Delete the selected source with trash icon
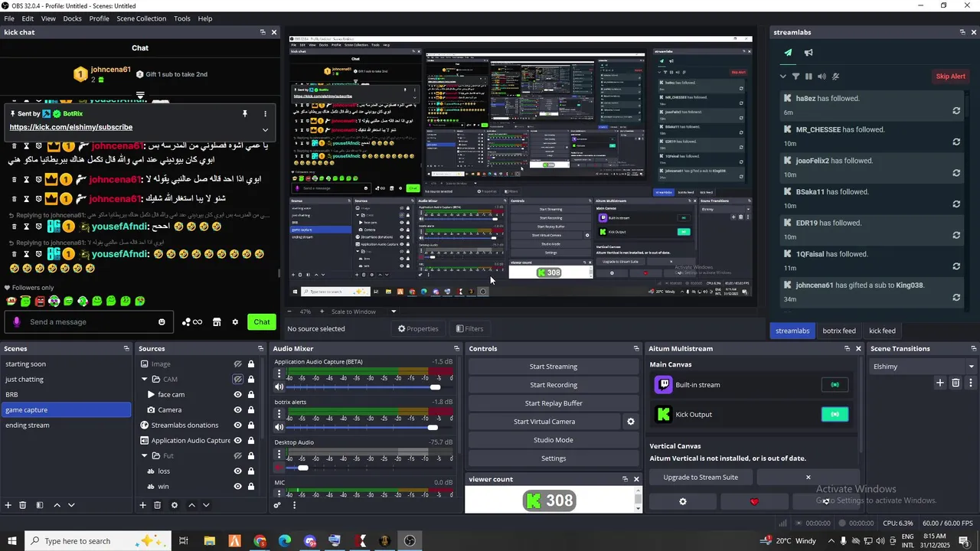980x551 pixels. coord(157,505)
